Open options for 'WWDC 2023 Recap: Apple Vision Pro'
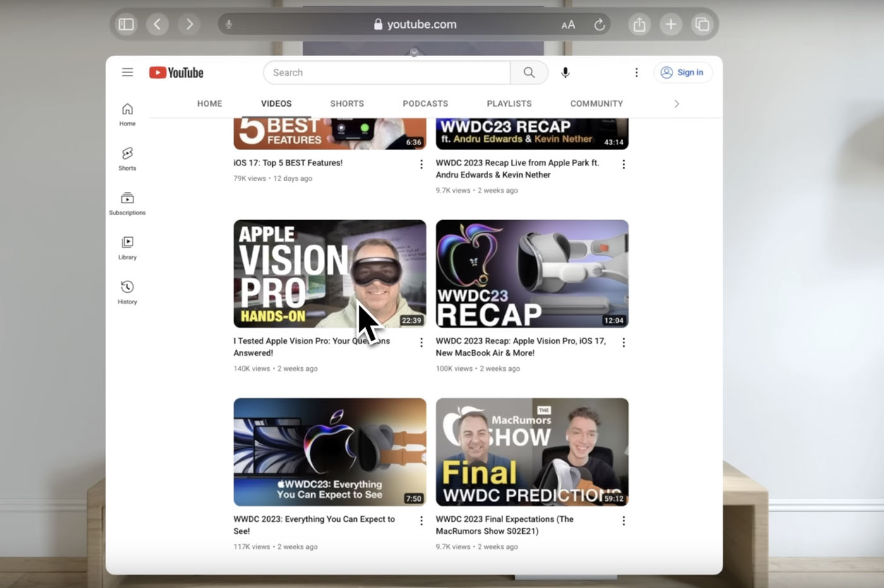The height and width of the screenshot is (588, 884). pos(624,343)
